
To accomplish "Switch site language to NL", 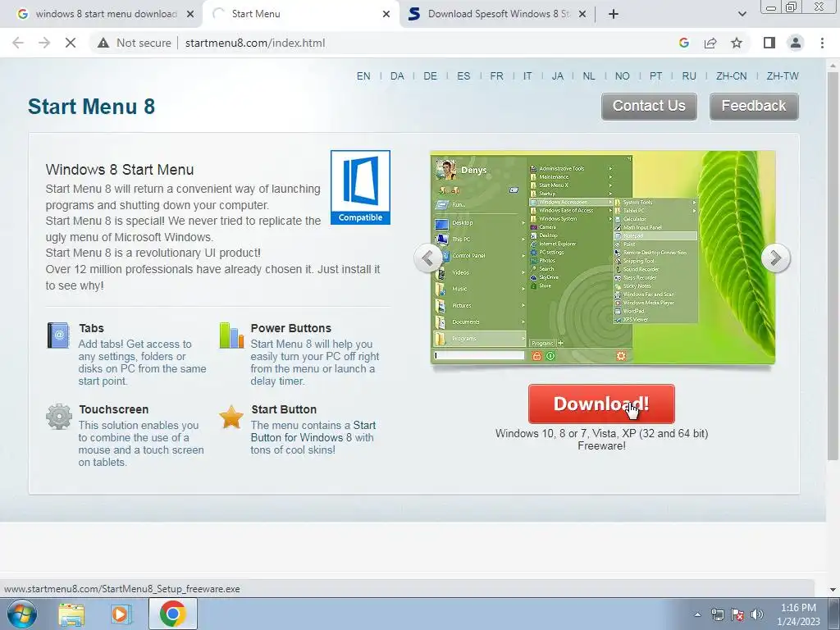I will tap(589, 76).
